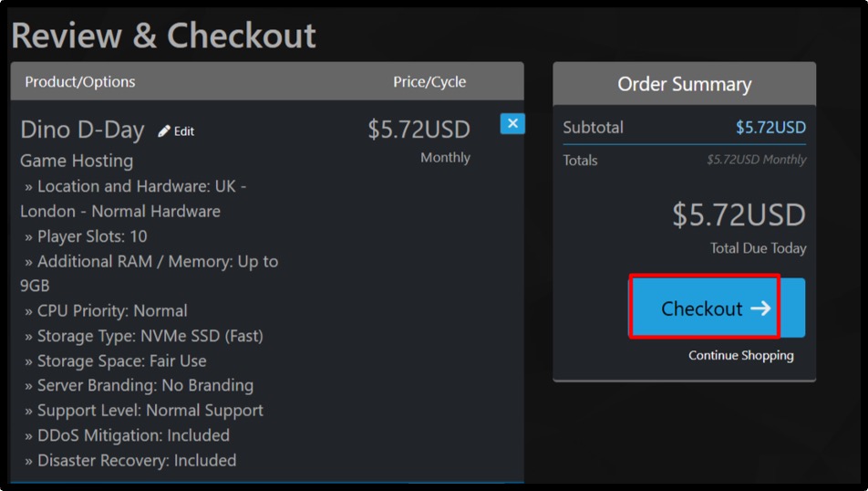Click the arrow icon on the Checkout button
868x491 pixels.
[760, 308]
